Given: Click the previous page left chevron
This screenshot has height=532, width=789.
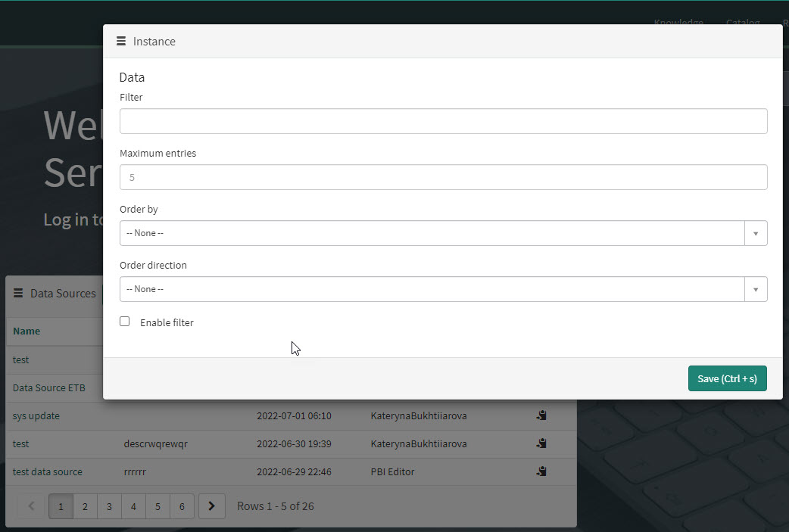Looking at the screenshot, I should click(x=31, y=506).
